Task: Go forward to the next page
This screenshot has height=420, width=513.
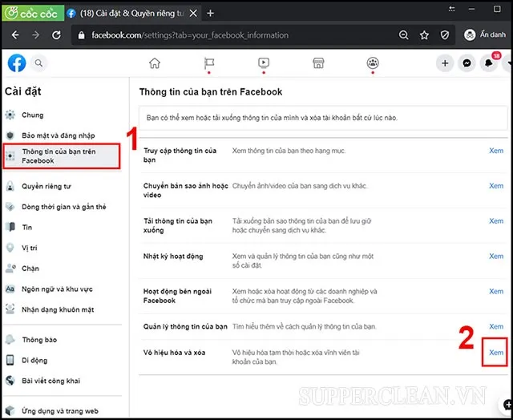Action: [35, 35]
